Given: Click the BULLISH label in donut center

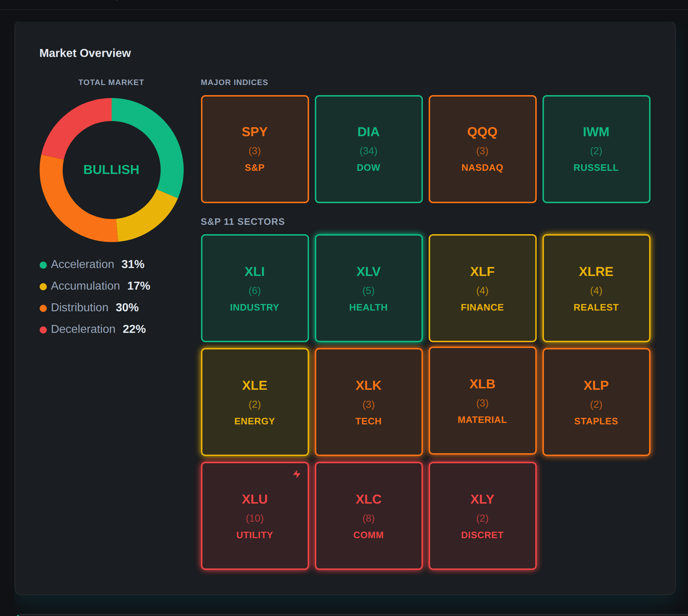Looking at the screenshot, I should tap(111, 170).
